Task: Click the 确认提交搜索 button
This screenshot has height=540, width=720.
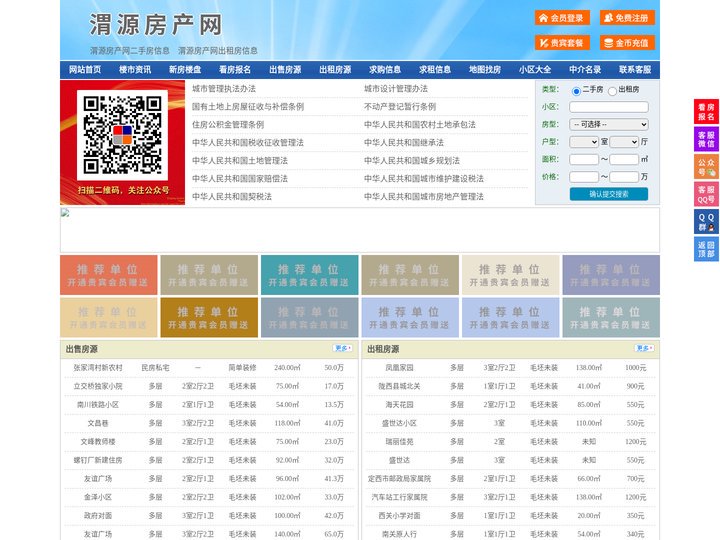Action: [x=609, y=194]
